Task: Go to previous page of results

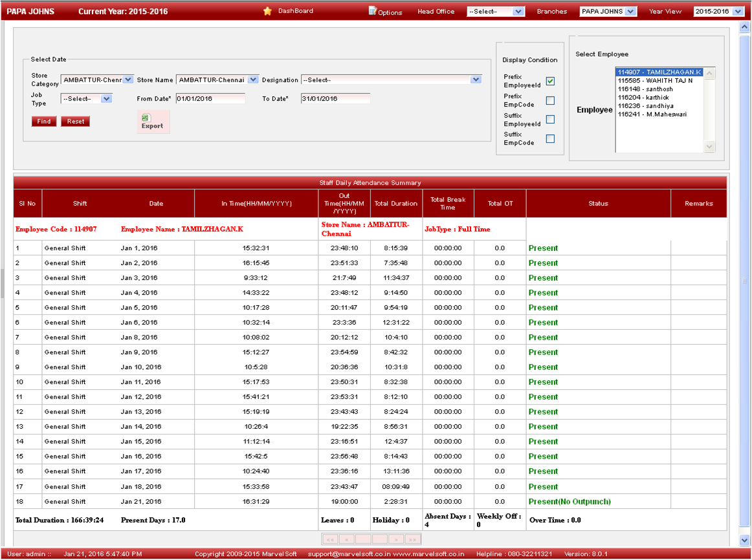Action: pos(347,539)
